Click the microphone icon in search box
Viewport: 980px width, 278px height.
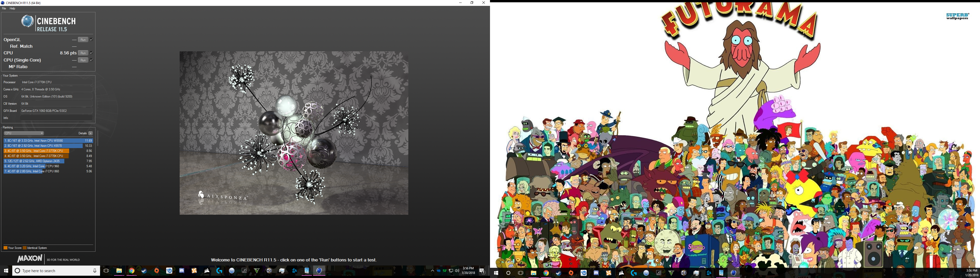click(x=95, y=271)
